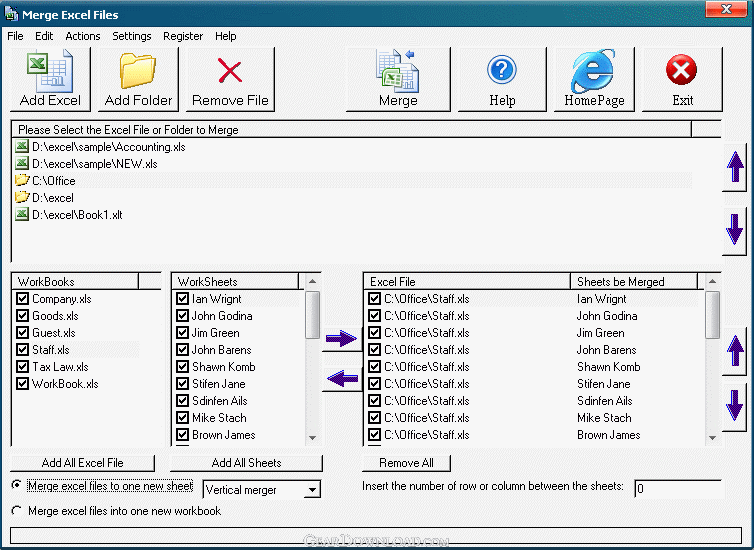Select the NEW.xls file entry icon
Viewport: 754px width, 550px height.
[x=22, y=163]
